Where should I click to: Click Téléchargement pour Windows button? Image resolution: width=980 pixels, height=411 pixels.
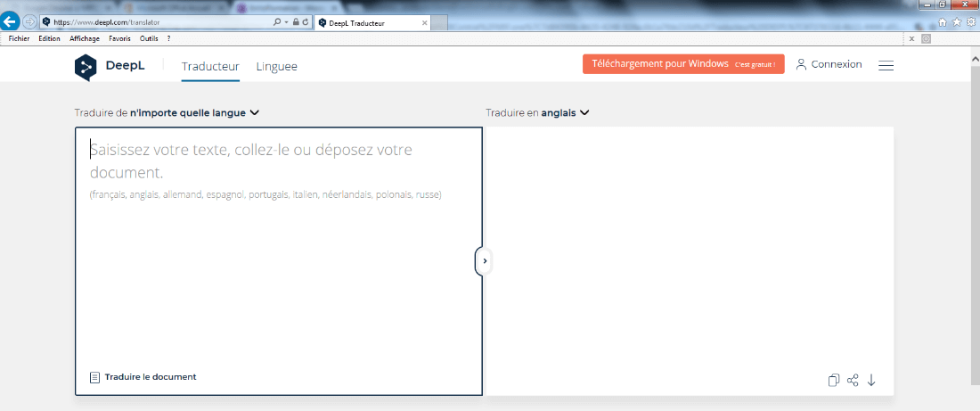point(683,64)
